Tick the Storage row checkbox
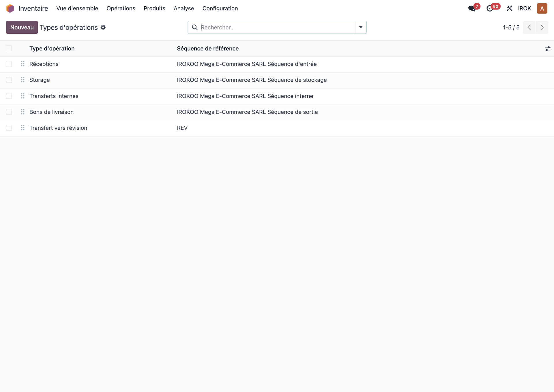Image resolution: width=554 pixels, height=392 pixels. click(x=9, y=80)
